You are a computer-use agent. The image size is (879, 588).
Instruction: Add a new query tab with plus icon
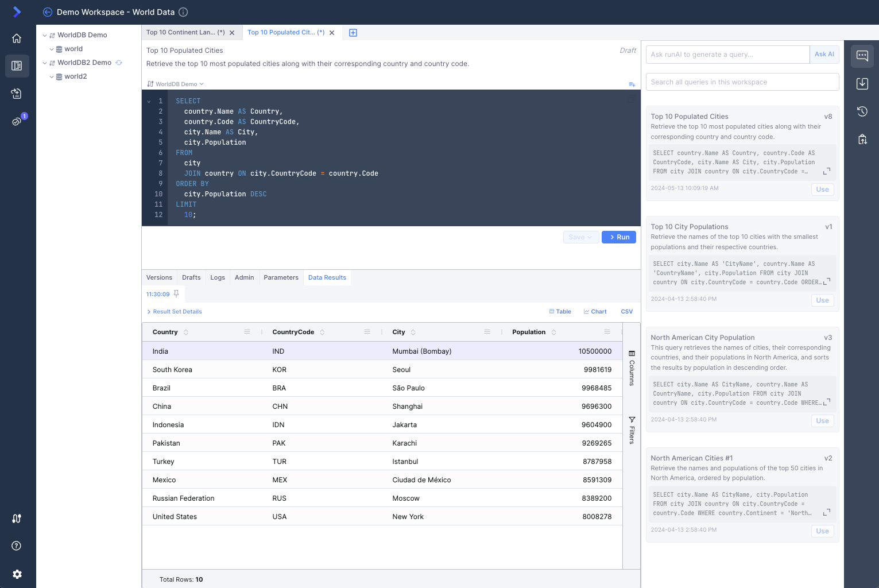click(x=353, y=33)
